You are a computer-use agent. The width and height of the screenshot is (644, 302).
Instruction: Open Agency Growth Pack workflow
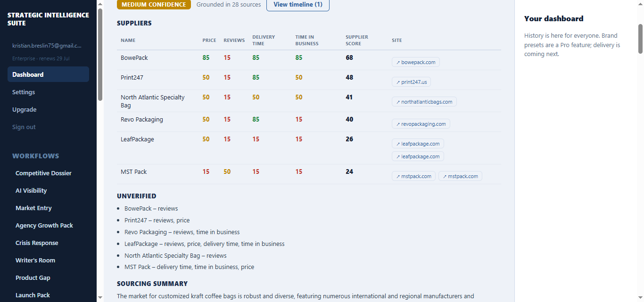[x=44, y=225]
